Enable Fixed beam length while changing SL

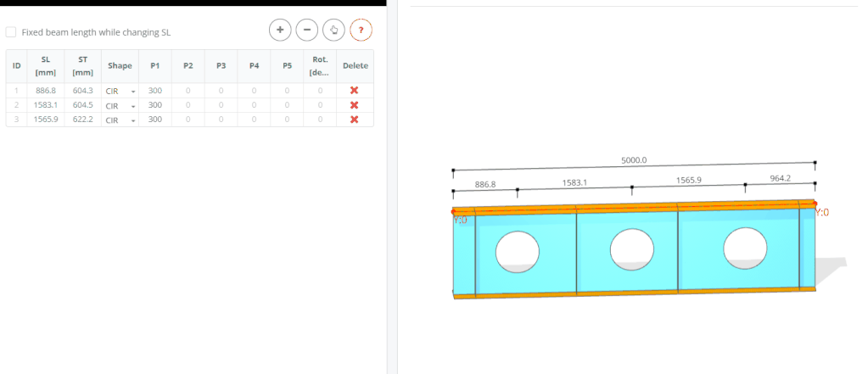[11, 32]
